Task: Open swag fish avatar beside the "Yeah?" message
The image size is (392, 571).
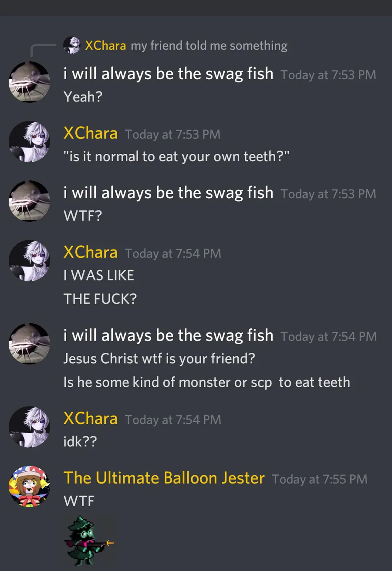Action: point(29,82)
